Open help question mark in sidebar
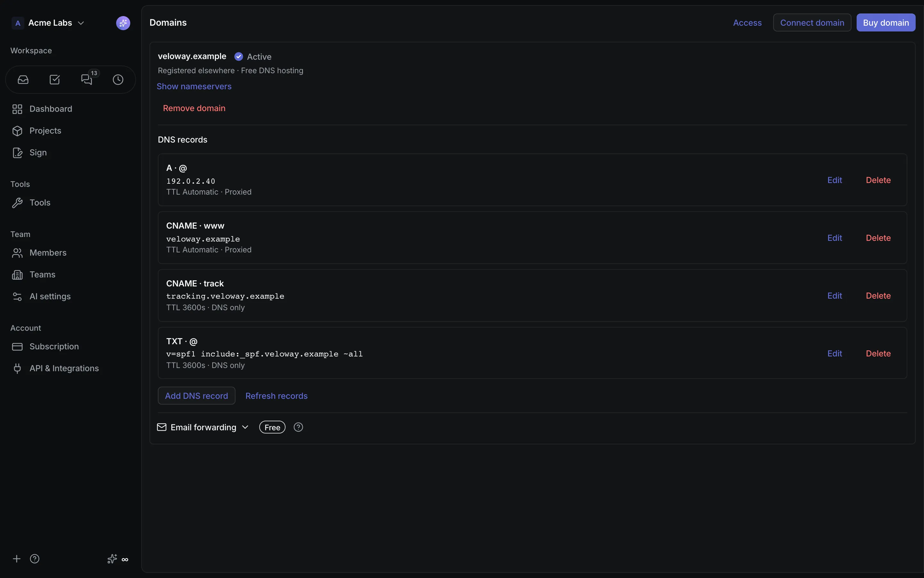This screenshot has width=924, height=578. [x=35, y=559]
